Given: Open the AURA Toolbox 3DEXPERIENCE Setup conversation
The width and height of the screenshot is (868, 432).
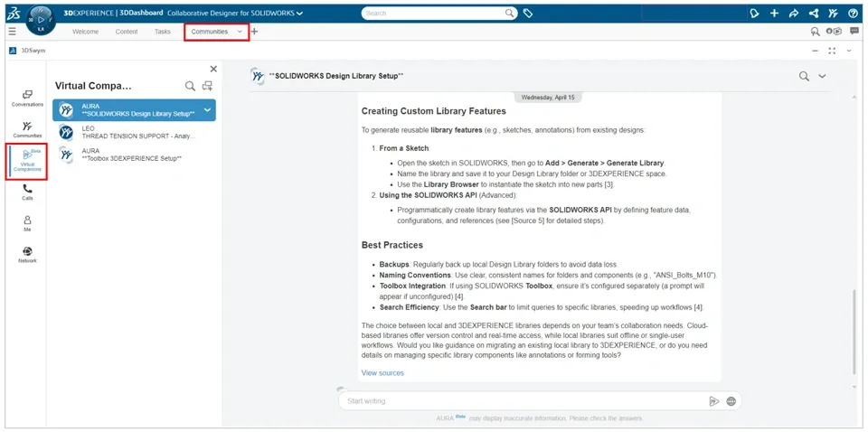Looking at the screenshot, I should (135, 155).
